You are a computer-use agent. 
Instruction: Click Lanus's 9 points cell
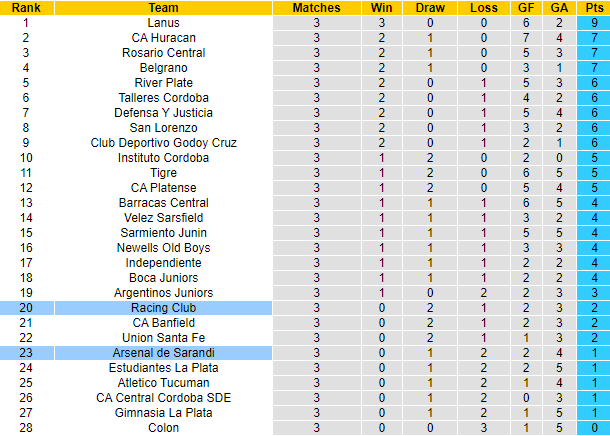tap(594, 22)
